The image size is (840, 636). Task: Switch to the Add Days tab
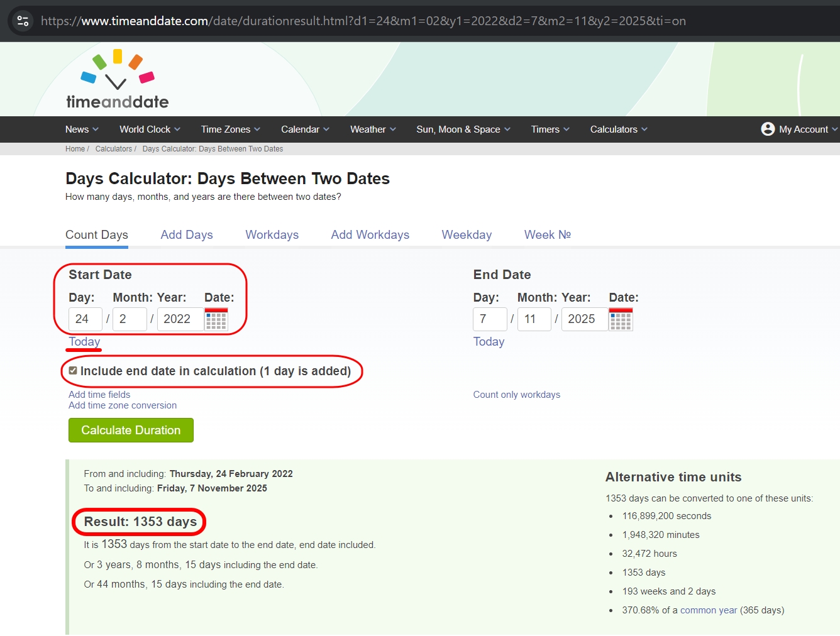point(187,235)
